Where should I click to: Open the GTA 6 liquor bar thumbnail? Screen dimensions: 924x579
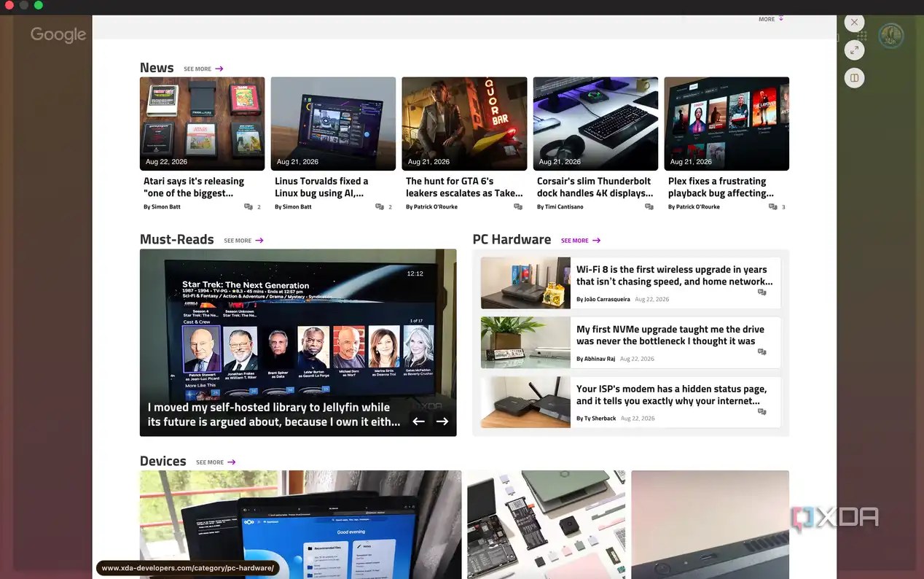(x=465, y=124)
